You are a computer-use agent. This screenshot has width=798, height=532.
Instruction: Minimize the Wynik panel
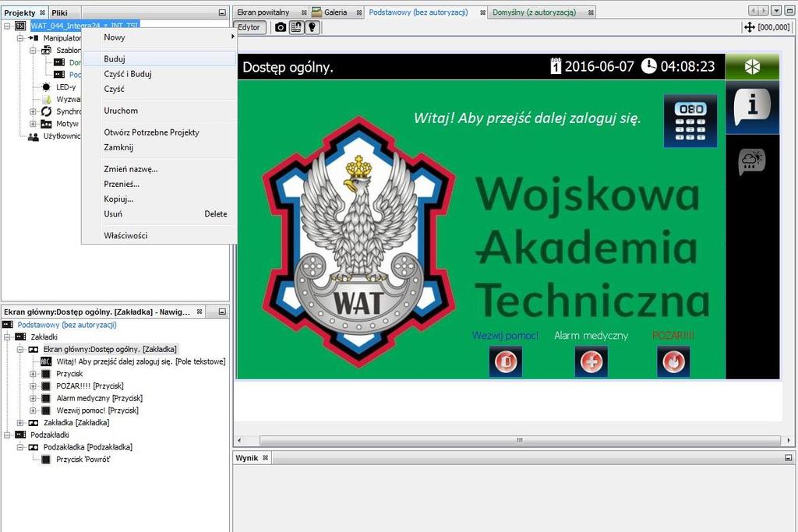789,458
